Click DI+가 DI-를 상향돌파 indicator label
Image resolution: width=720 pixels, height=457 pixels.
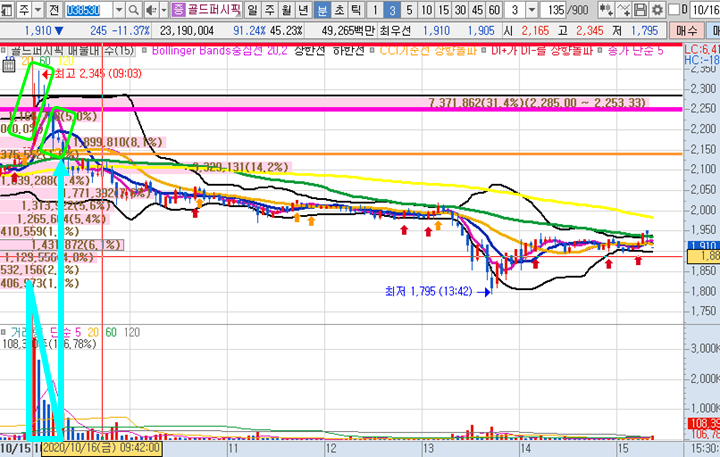(x=542, y=50)
